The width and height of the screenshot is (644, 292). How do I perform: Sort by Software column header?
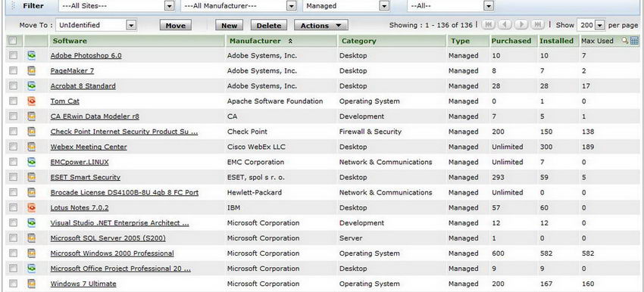(x=70, y=41)
